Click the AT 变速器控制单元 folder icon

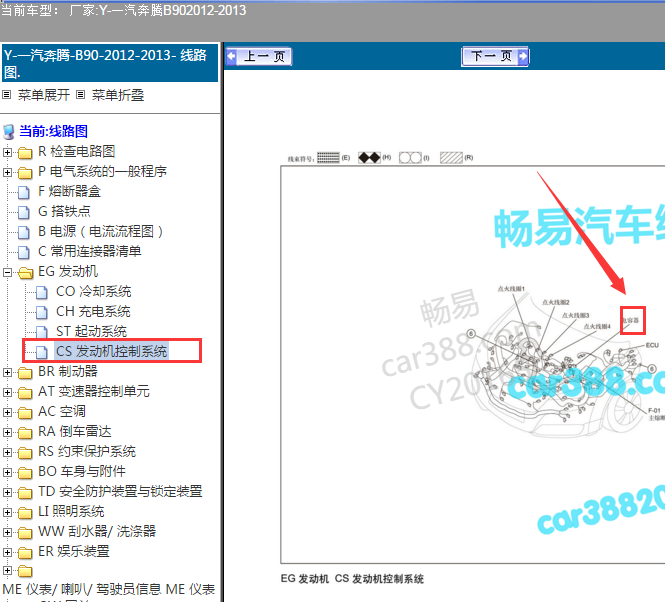(25, 392)
